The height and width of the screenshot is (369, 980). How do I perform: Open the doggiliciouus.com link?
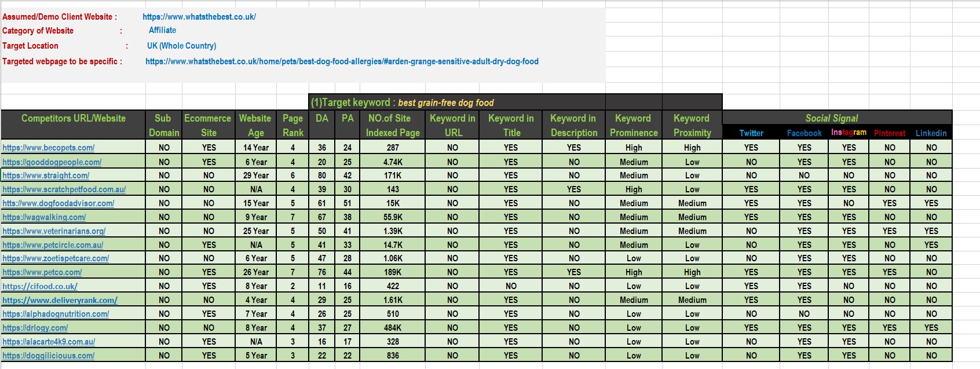pos(48,356)
